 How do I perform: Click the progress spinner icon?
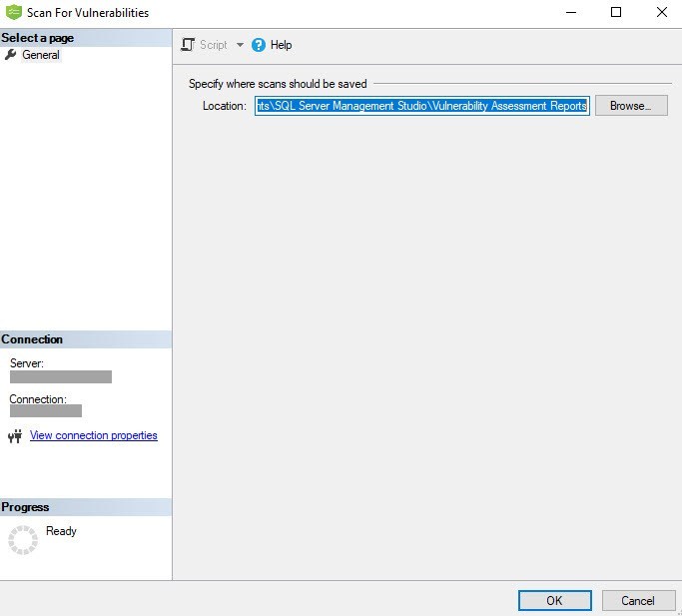22,540
